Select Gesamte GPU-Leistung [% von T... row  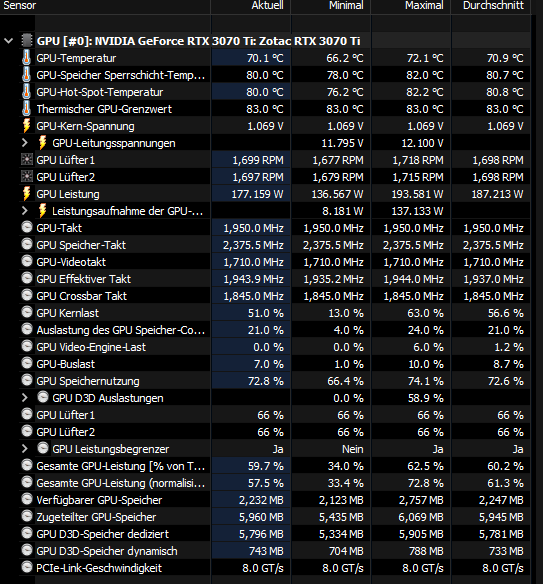point(274,466)
